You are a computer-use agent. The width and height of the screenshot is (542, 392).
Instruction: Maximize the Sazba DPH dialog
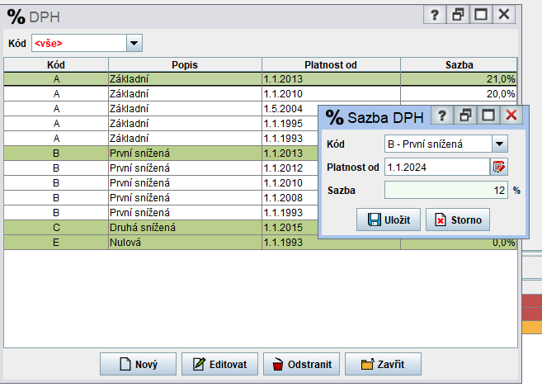pos(488,116)
